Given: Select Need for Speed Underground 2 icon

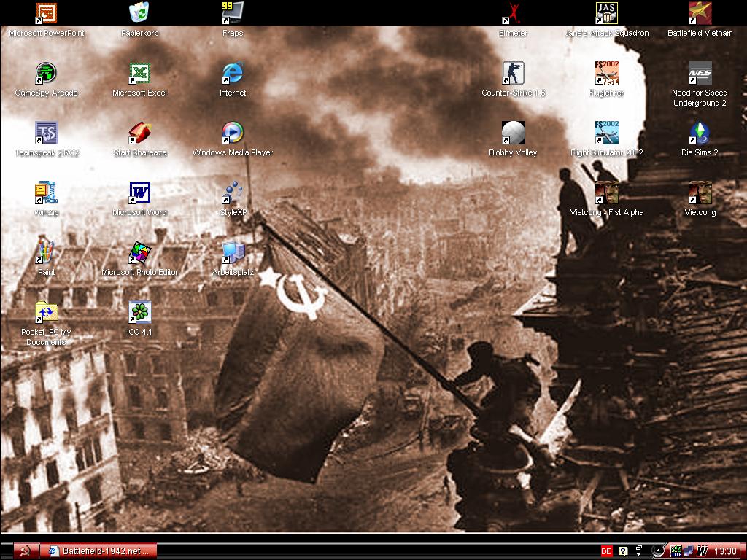Looking at the screenshot, I should point(700,73).
